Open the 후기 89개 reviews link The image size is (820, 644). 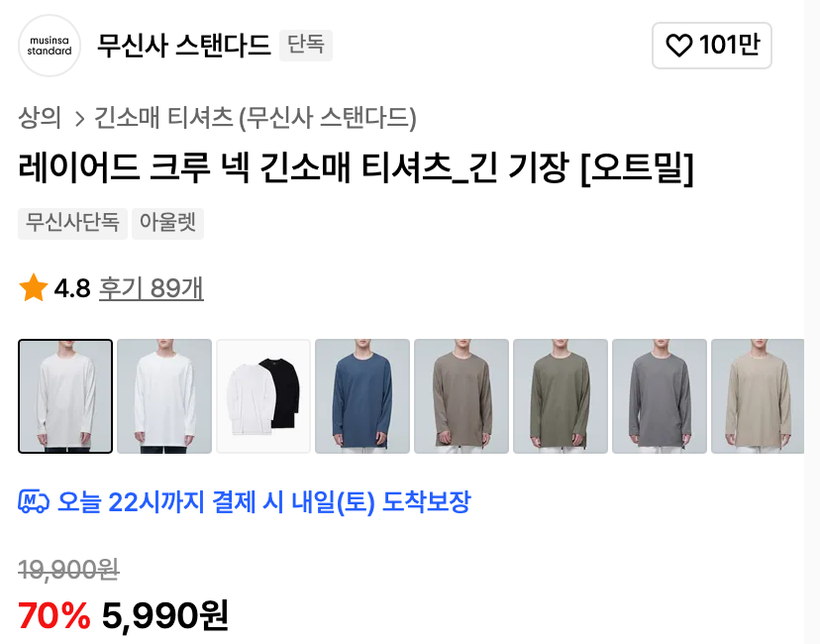click(152, 288)
